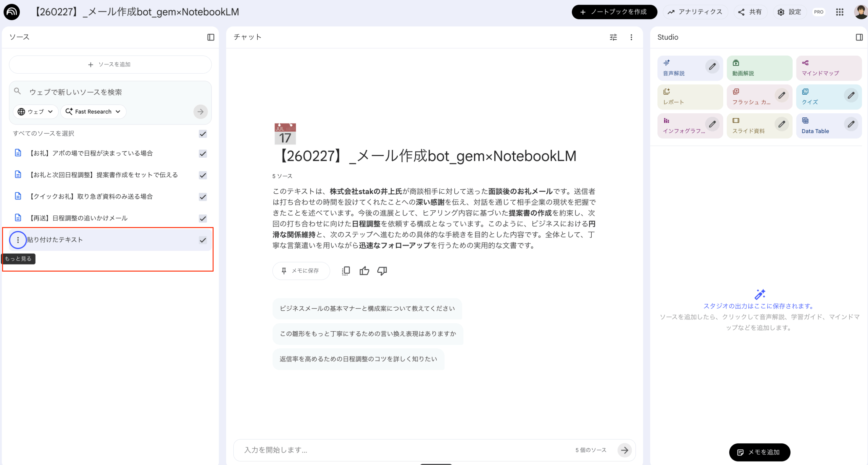Uncheck 【再送】日程調整の追いかけメール source

(x=203, y=218)
